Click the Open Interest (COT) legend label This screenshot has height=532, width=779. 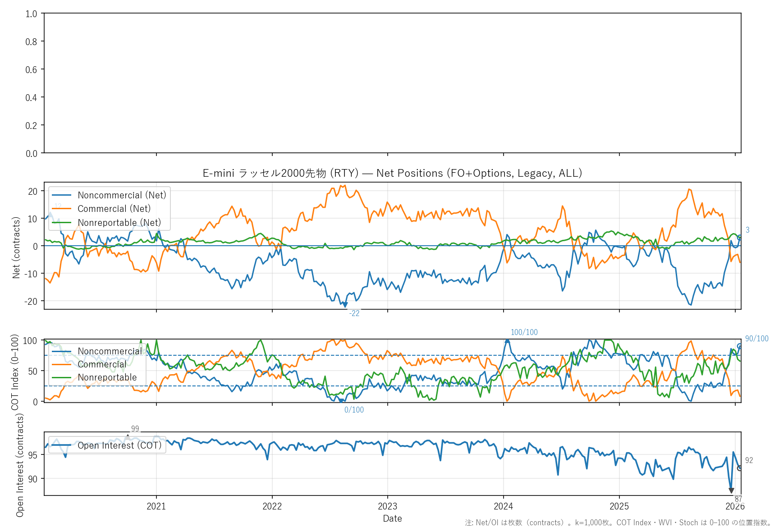click(119, 445)
